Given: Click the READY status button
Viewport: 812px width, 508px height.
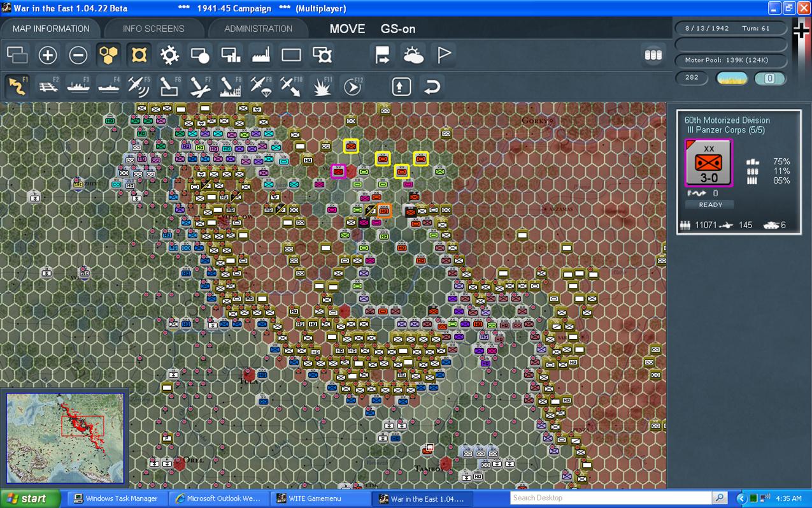Looking at the screenshot, I should pos(711,205).
